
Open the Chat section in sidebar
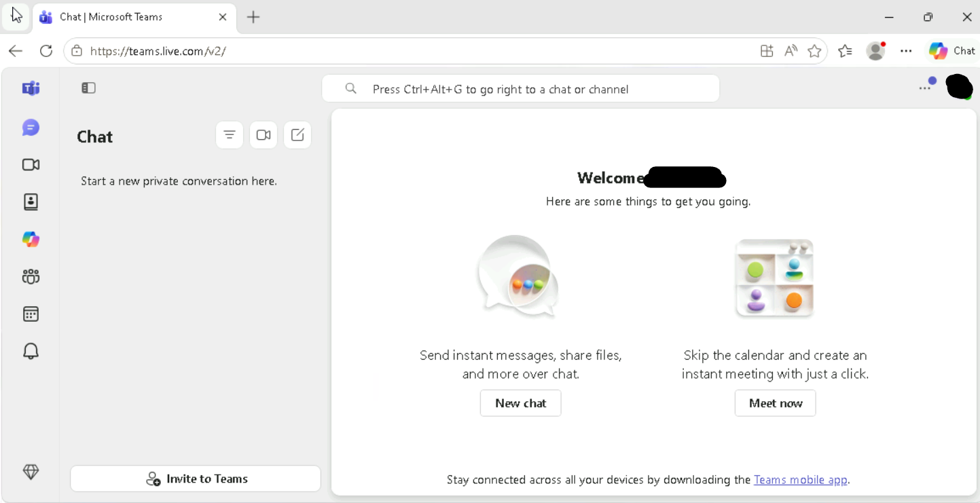click(x=31, y=128)
